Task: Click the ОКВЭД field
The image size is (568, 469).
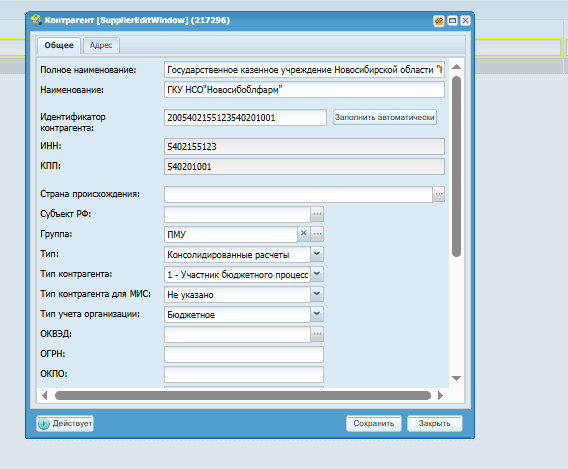Action: (x=237, y=334)
